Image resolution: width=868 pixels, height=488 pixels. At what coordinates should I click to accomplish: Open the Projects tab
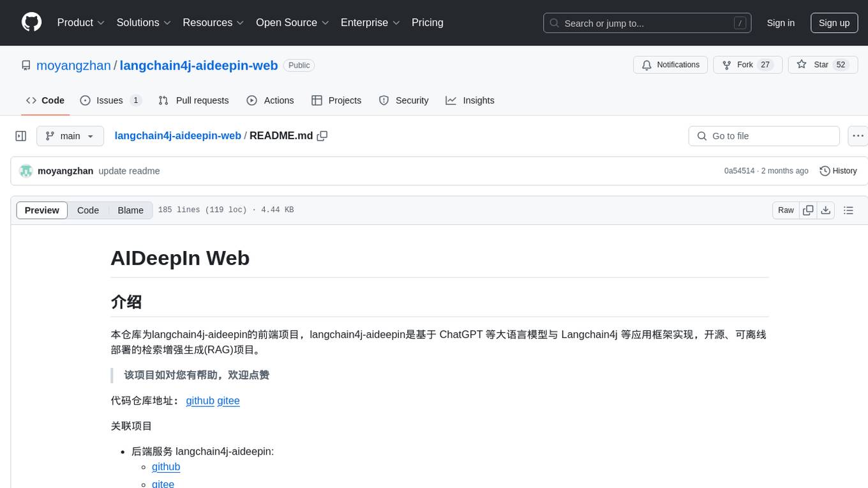coord(336,100)
